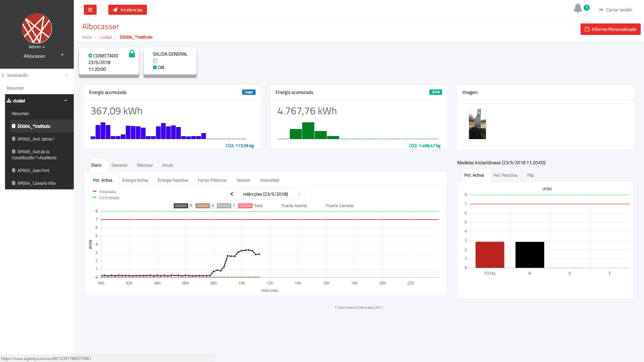
Task: Open the Pot. Reactiva tab in Medidas instantáneas
Action: [x=505, y=175]
